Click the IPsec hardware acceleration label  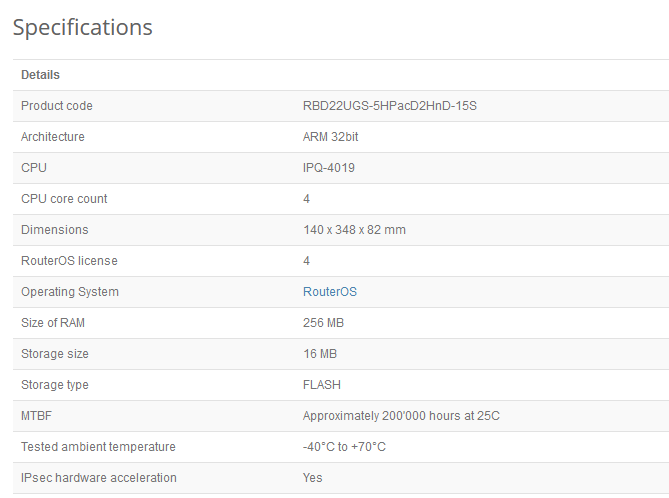(x=99, y=478)
